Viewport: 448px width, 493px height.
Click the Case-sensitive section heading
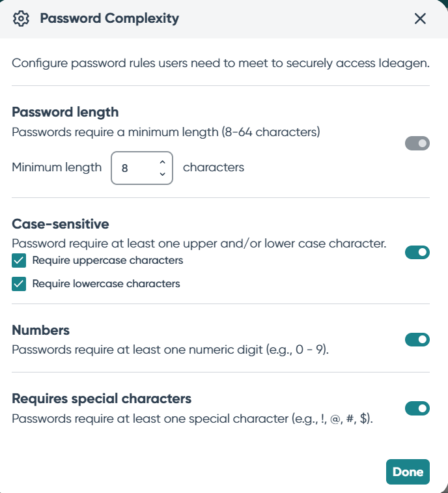tap(61, 224)
